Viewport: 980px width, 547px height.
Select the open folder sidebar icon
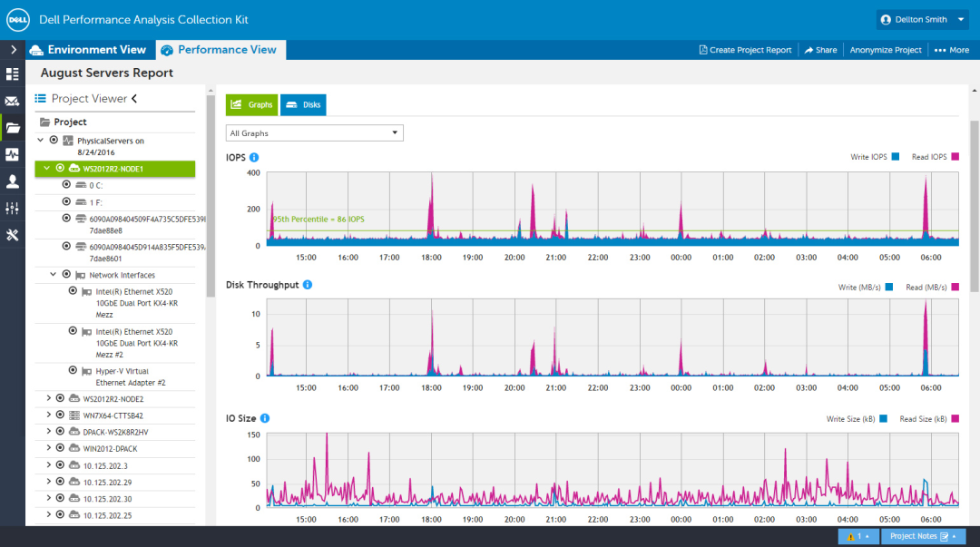point(13,128)
